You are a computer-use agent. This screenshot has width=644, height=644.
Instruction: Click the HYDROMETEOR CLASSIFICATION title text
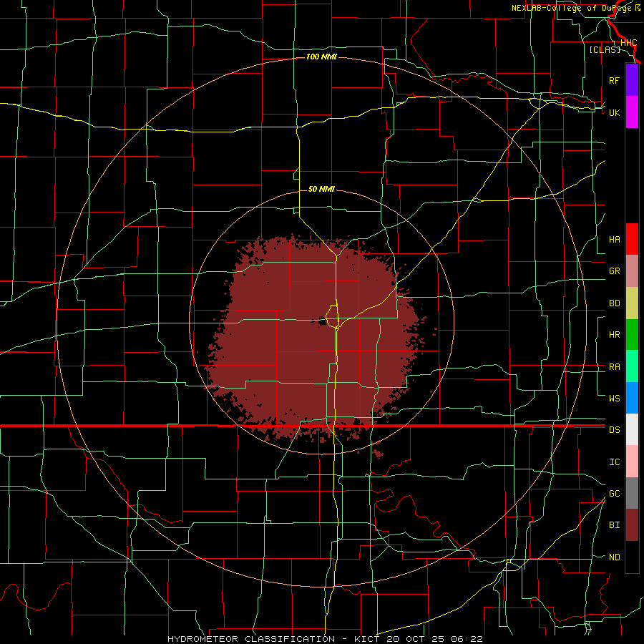251,639
